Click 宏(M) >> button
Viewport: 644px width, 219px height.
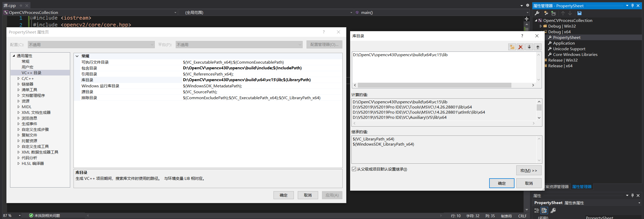[529, 170]
